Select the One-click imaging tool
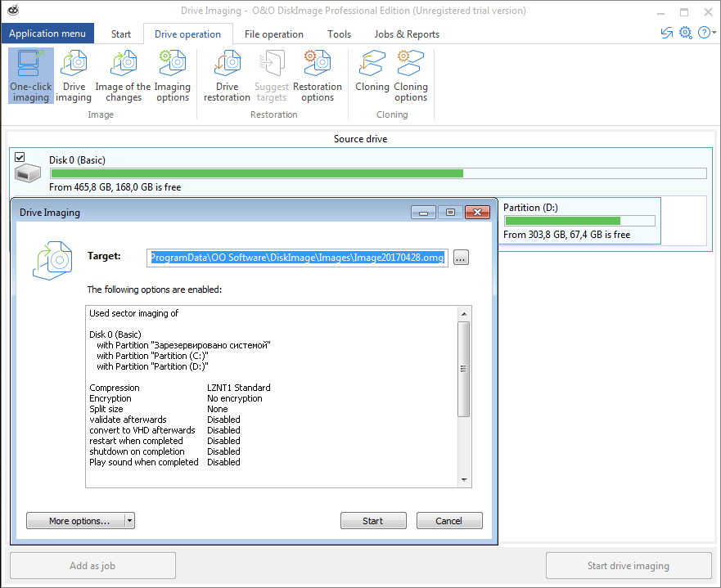721x588 pixels. [x=31, y=76]
